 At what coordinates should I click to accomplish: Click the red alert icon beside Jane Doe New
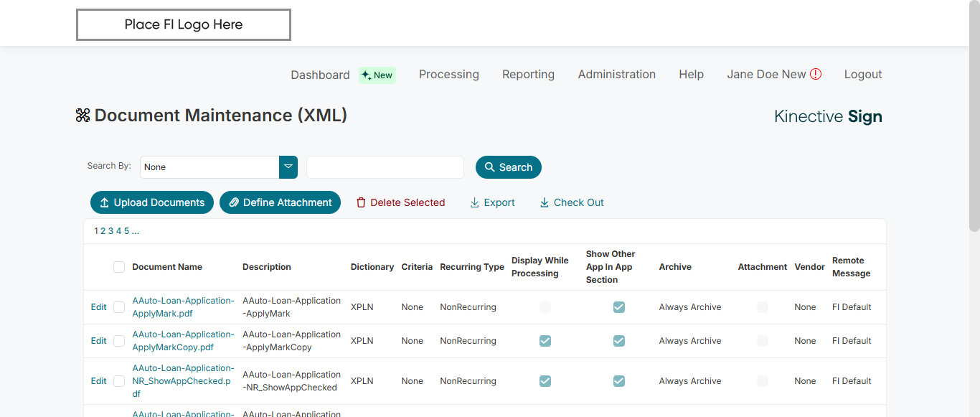tap(816, 74)
